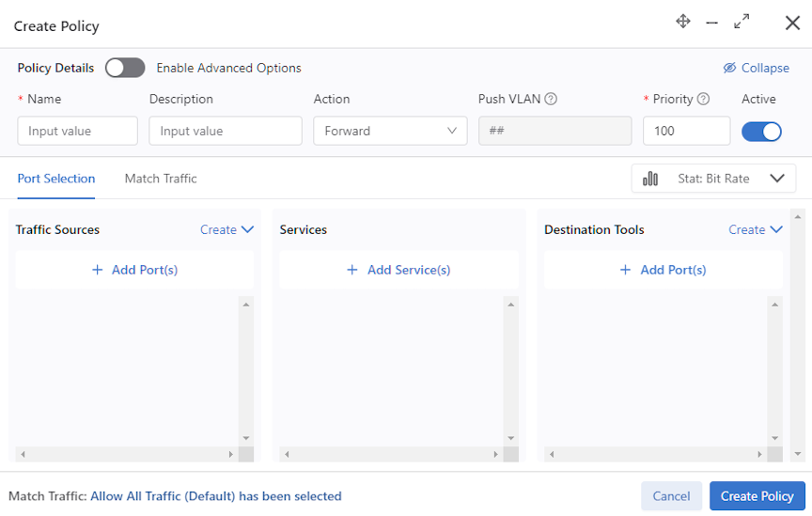This screenshot has width=812, height=516.
Task: Click Destination Tools scroll left arrow
Action: 552,454
